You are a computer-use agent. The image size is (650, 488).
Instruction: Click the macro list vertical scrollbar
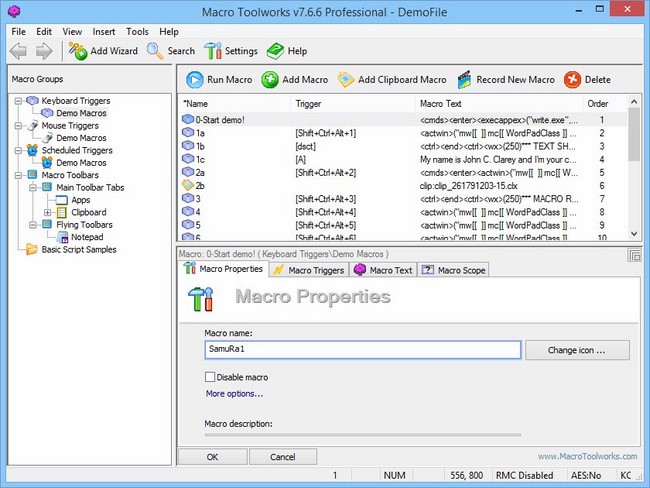click(633, 170)
